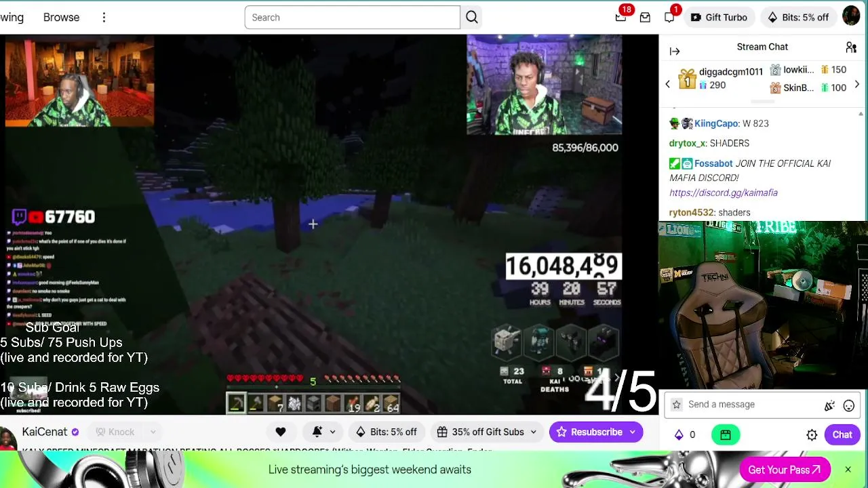Click the Gift Turbo button
Image resolution: width=868 pixels, height=488 pixels.
pyautogui.click(x=719, y=18)
